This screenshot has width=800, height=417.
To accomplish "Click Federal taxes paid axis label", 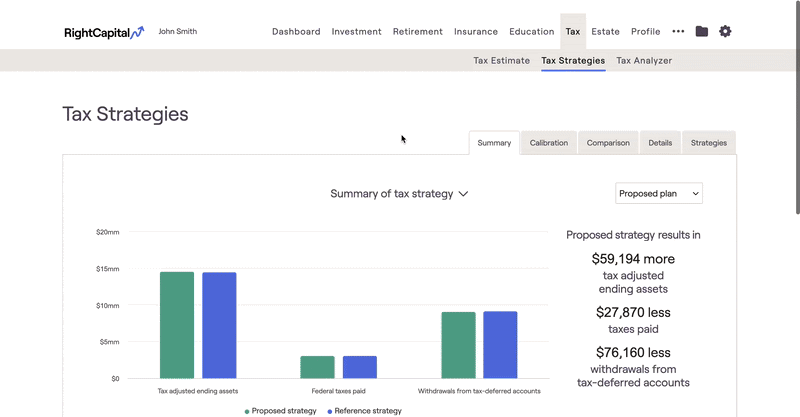I will click(339, 391).
